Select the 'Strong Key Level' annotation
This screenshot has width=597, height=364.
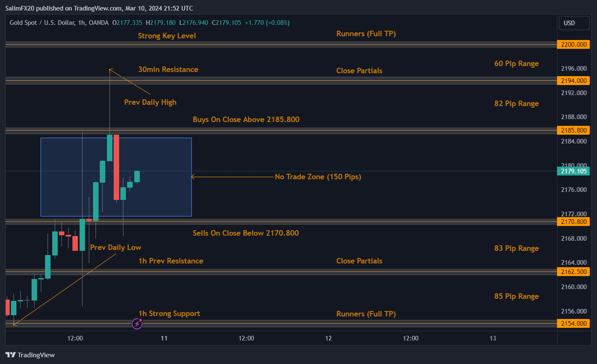(x=167, y=36)
